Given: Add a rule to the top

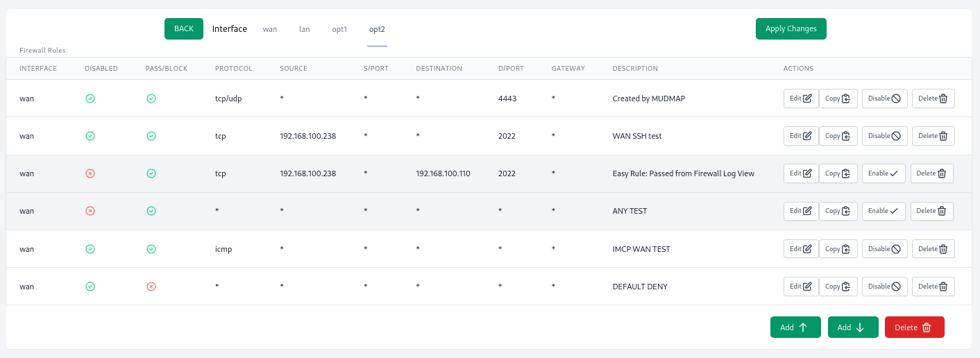Looking at the screenshot, I should click(x=795, y=327).
